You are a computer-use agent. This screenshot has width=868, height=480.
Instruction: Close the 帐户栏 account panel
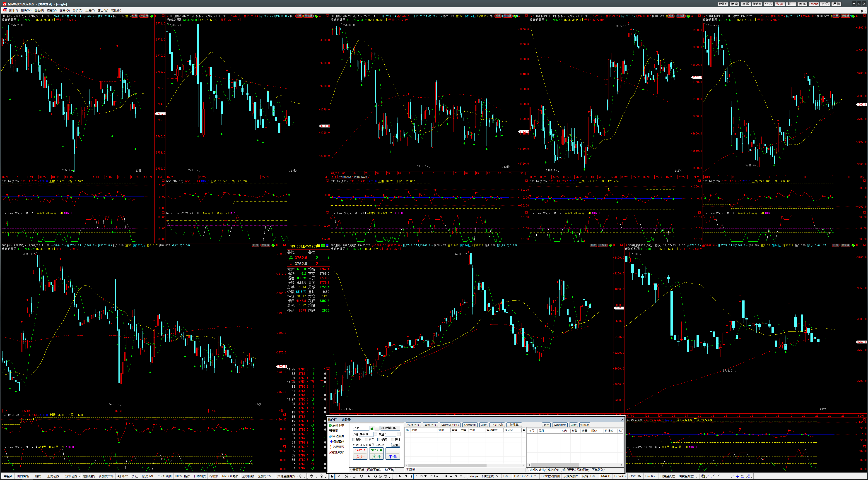622,420
